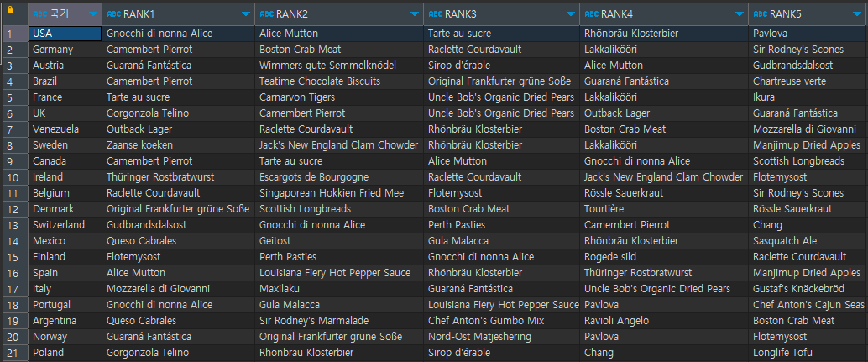Click the Brazil country cell

click(x=65, y=81)
